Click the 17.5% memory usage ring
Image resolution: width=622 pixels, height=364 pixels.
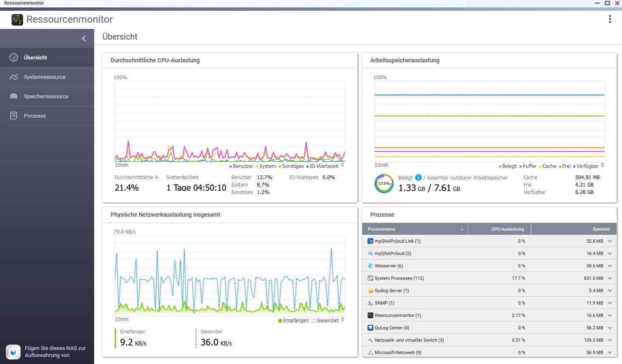[x=384, y=184]
